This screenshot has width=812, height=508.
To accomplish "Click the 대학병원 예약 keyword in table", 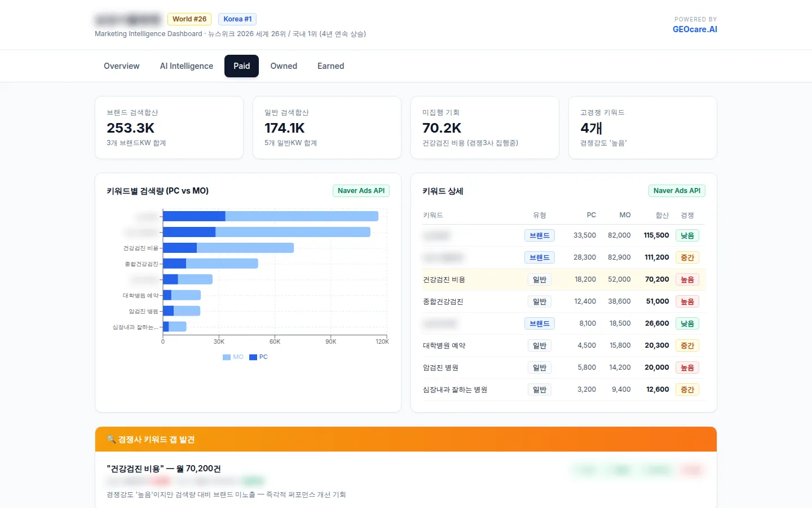I will tap(444, 345).
